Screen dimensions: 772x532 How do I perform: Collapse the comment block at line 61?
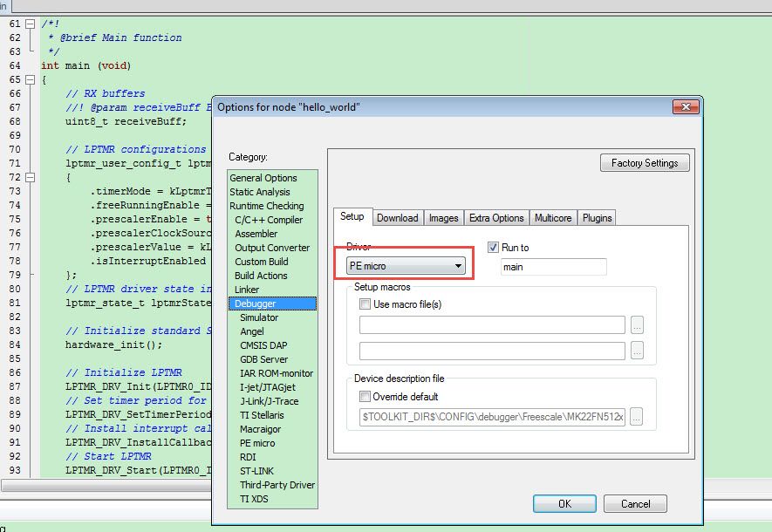coord(30,24)
